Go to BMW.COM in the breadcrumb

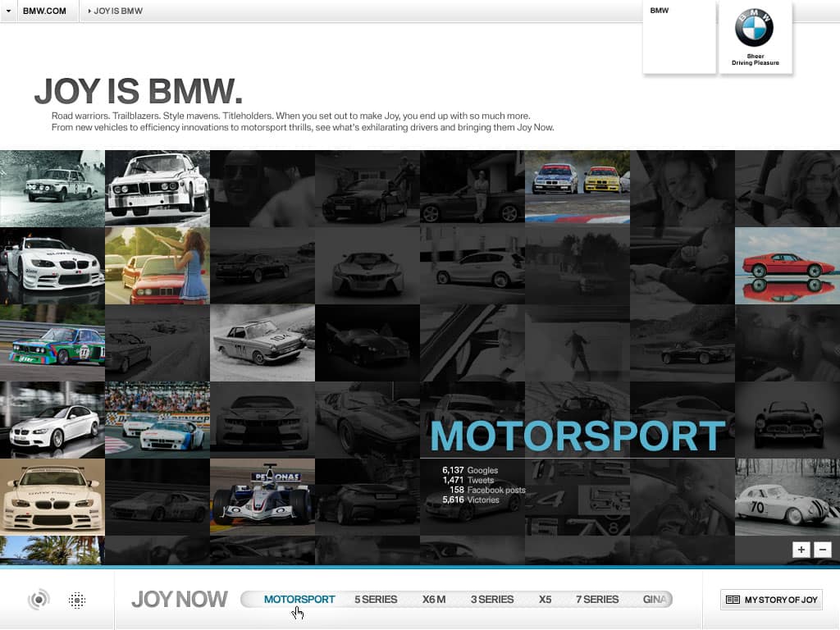point(43,11)
